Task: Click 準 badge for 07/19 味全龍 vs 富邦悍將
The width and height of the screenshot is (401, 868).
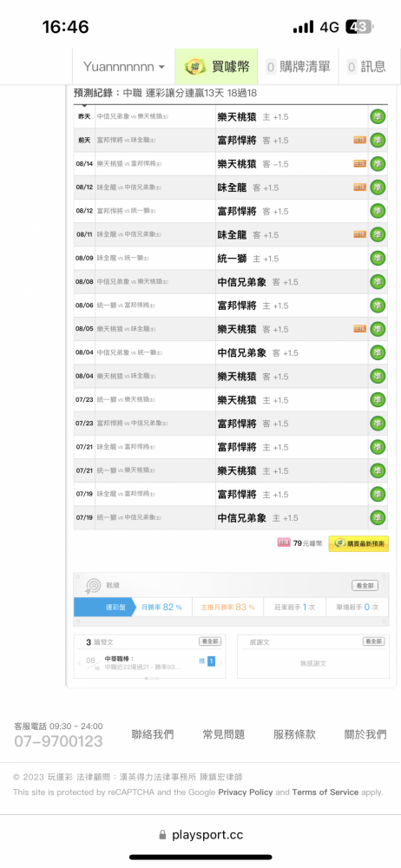Action: tap(378, 495)
